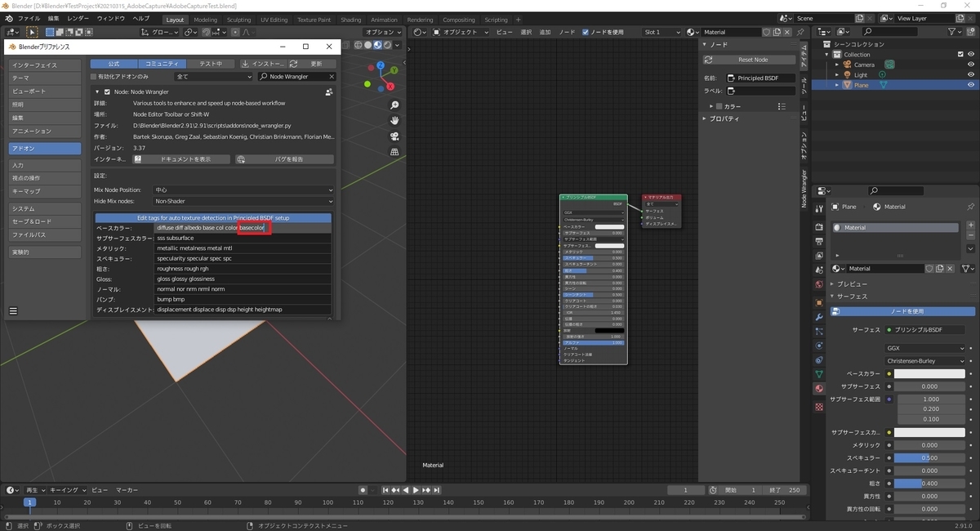The width and height of the screenshot is (980, 531).
Task: Toggle Collection visibility eye icon
Action: 971,55
